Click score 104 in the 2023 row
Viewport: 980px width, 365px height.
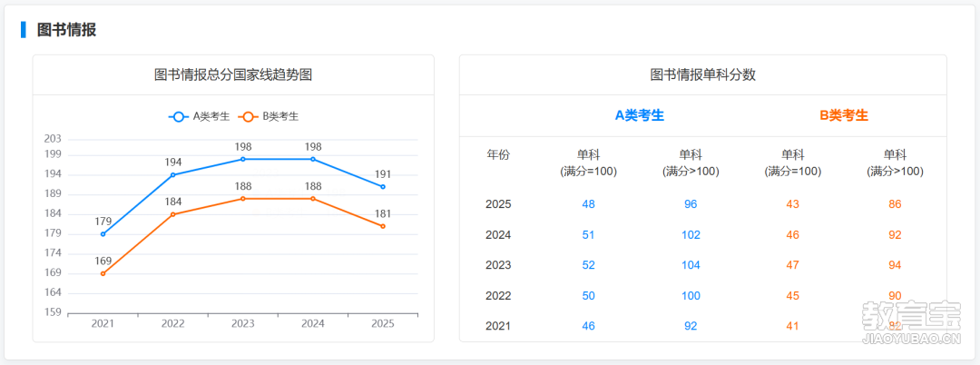coord(691,265)
